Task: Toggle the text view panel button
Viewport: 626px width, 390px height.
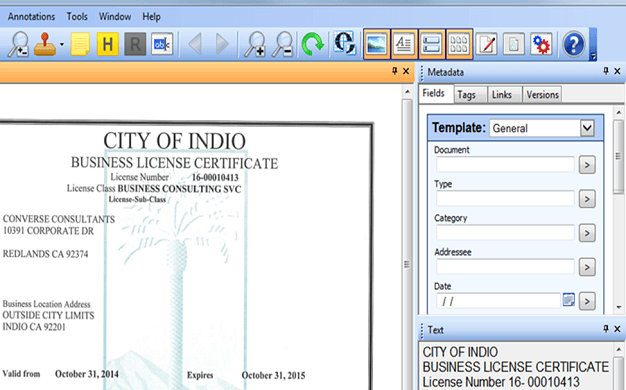Action: (x=404, y=44)
